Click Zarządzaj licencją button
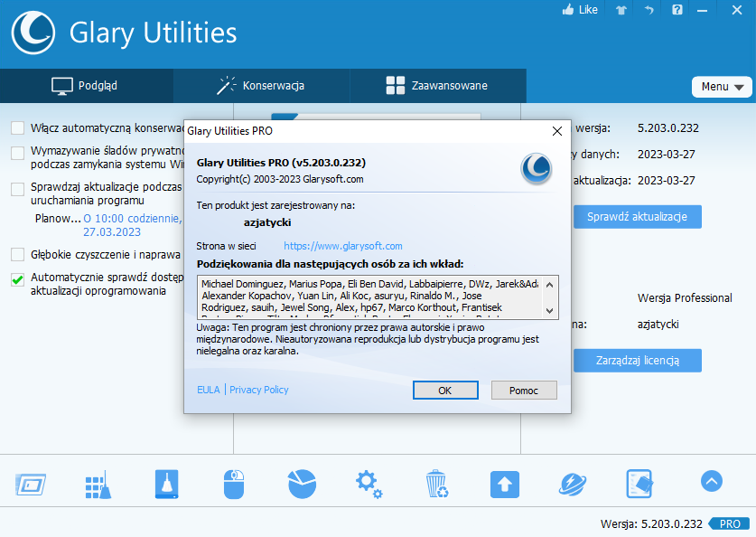 (x=638, y=361)
